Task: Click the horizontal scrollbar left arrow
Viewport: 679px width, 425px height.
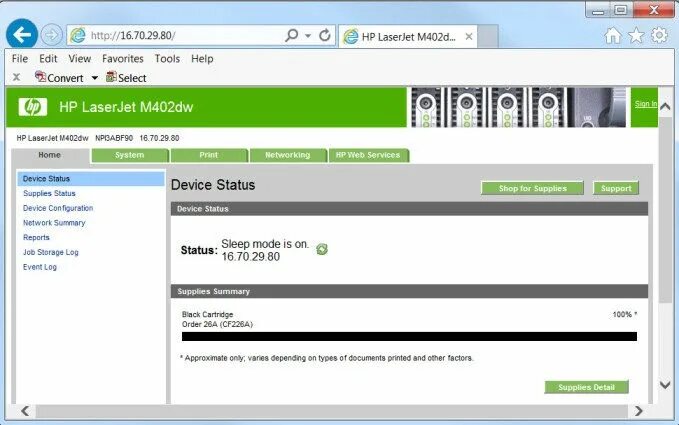Action: 25,411
